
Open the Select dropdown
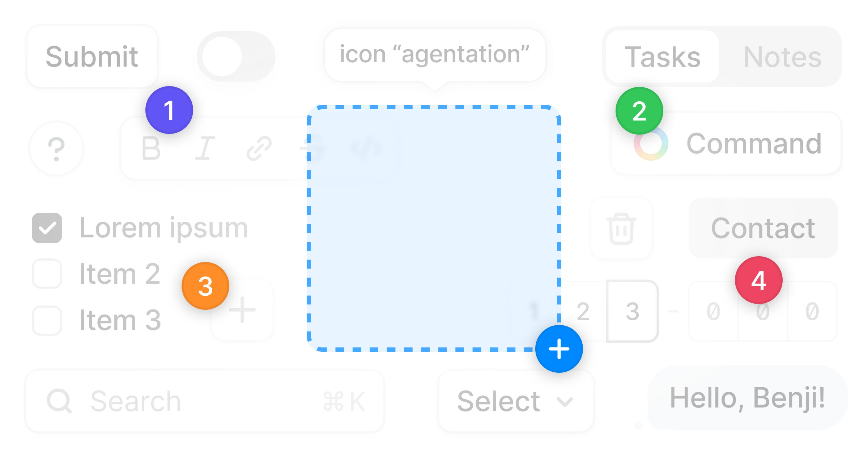pyautogui.click(x=516, y=401)
